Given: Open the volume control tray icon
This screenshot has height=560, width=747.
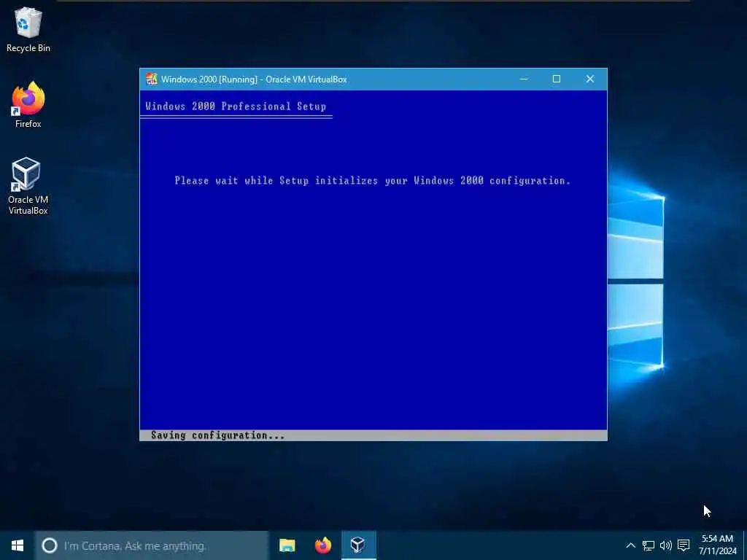Looking at the screenshot, I should (666, 545).
